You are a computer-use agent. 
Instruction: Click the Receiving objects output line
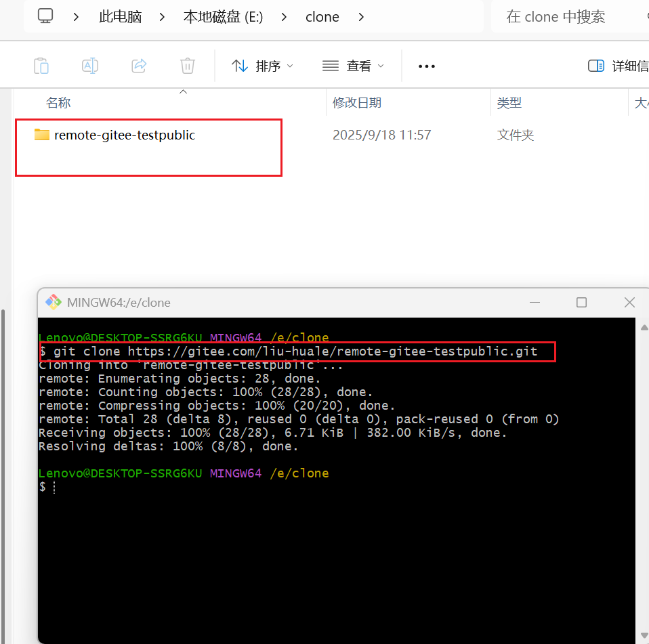click(272, 433)
